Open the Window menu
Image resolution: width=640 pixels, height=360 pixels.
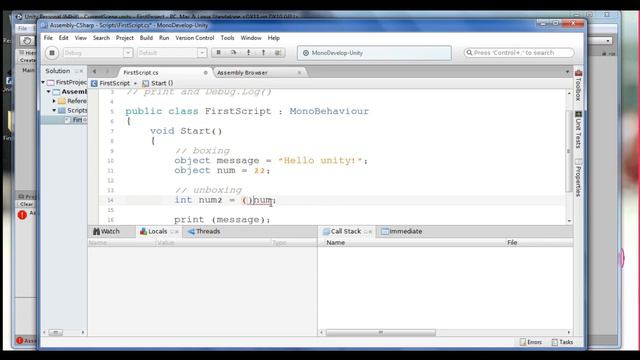pos(251,38)
